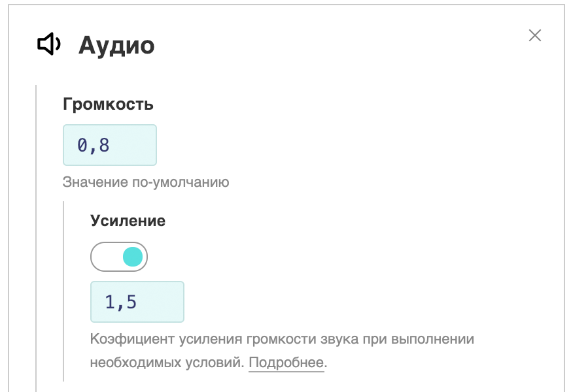
Task: Click the empty left side of the Усиление switch track
Action: (105, 257)
